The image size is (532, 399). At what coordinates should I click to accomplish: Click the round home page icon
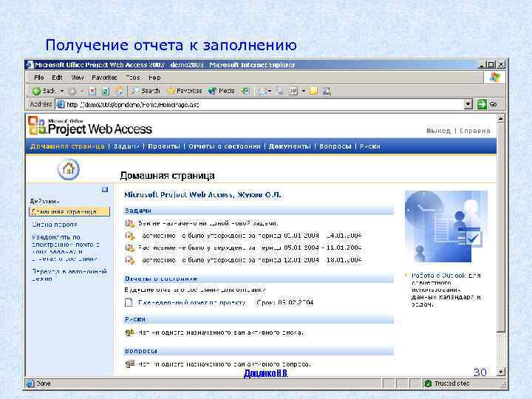[x=69, y=168]
